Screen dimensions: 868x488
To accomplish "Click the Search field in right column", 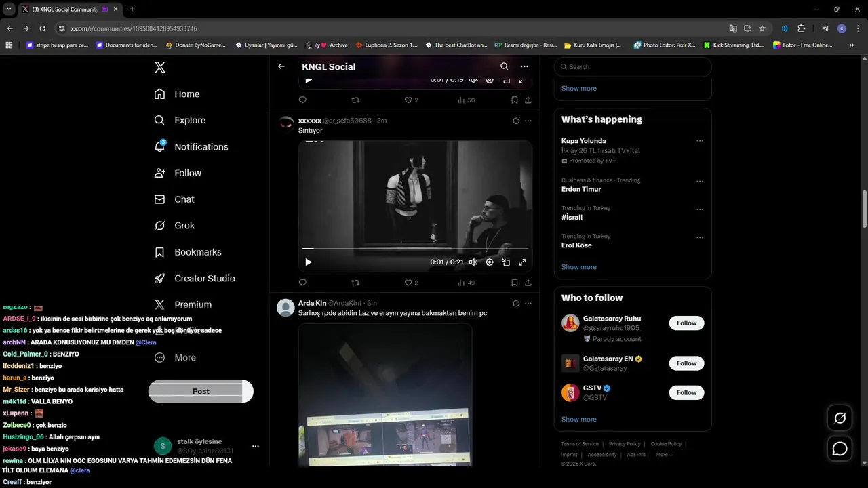I will point(633,66).
